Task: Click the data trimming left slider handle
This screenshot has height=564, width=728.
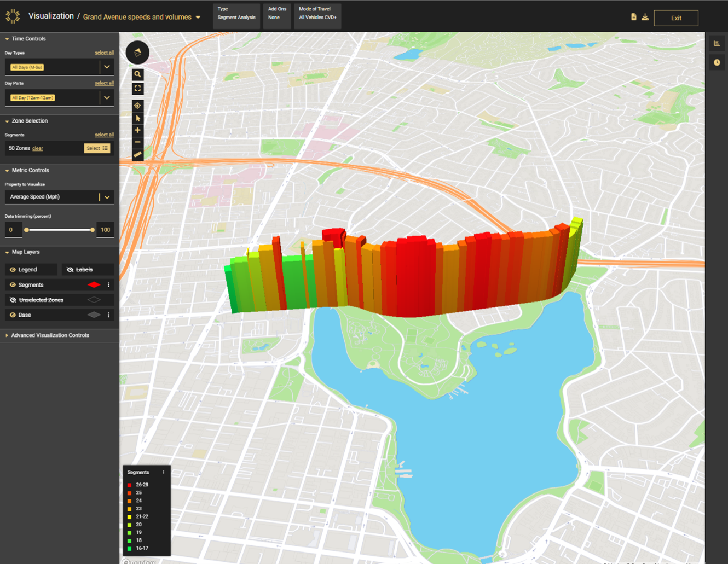Action: tap(26, 230)
